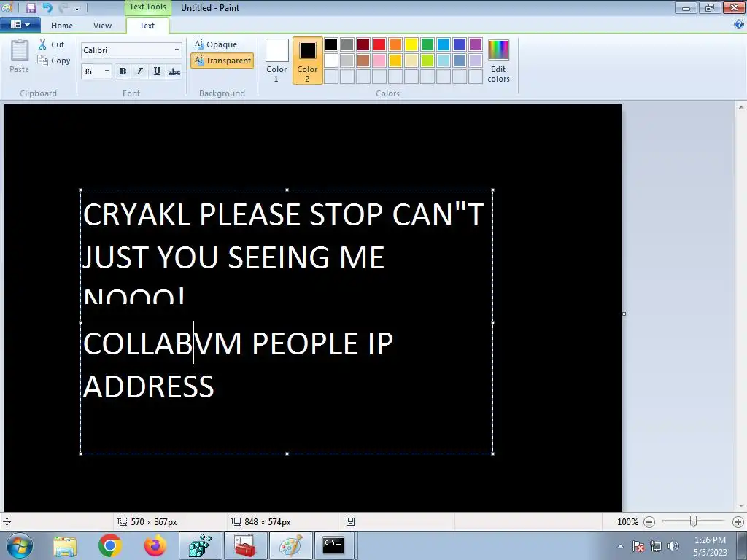Image resolution: width=747 pixels, height=560 pixels.
Task: Pick the orange color swatch
Action: tap(395, 44)
